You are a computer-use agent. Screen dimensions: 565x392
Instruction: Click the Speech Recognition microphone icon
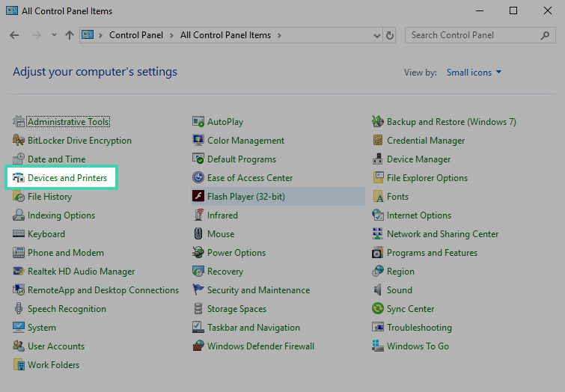[x=19, y=309]
